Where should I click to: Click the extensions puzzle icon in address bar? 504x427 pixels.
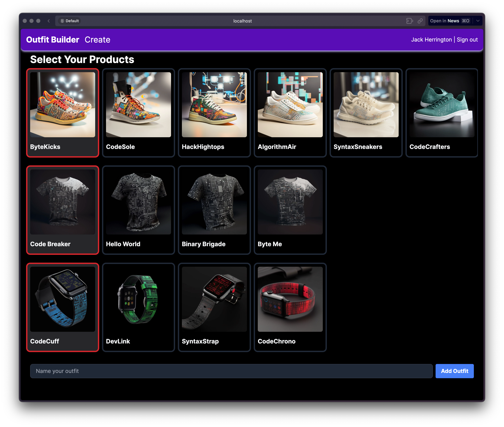point(409,21)
